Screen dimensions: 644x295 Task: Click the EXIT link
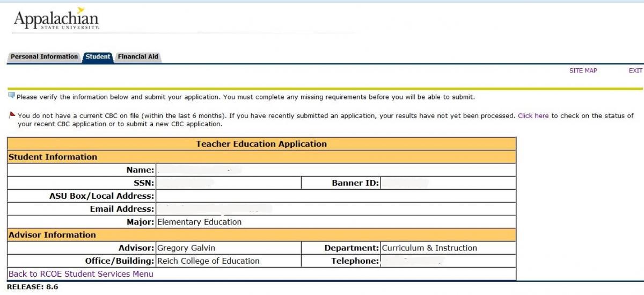635,71
